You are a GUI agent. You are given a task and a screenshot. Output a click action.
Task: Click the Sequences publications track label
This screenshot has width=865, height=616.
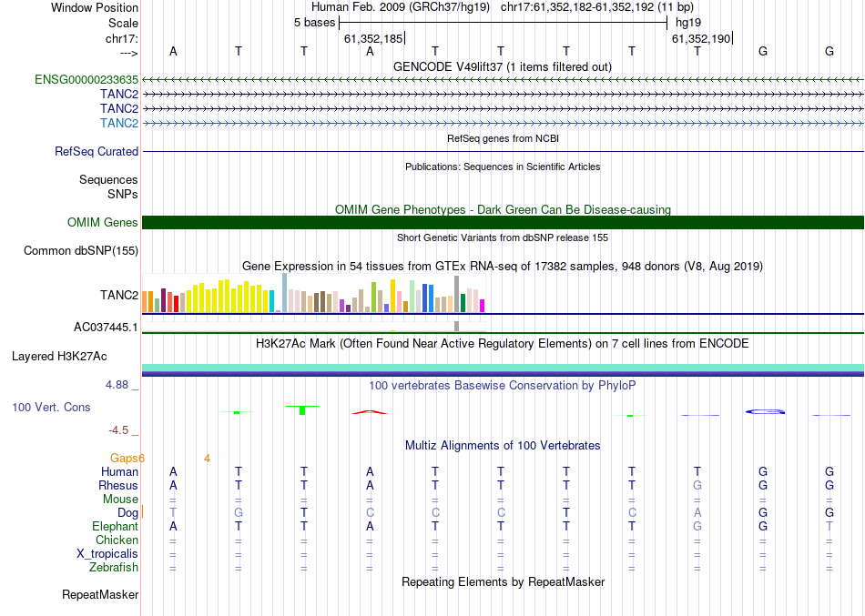point(108,180)
